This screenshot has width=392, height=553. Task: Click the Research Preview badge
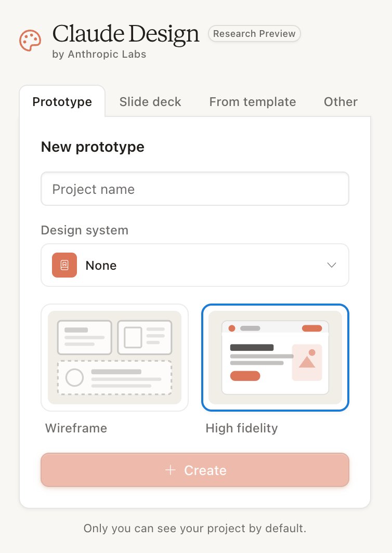254,34
